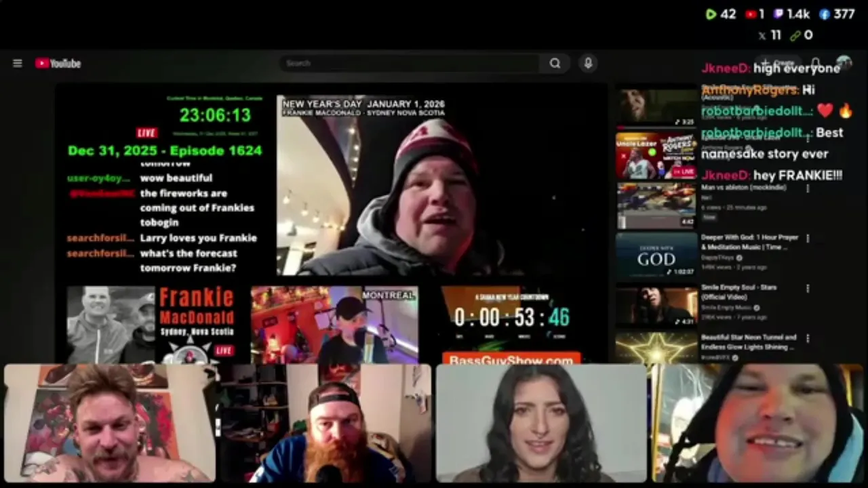Click title 'Smile Empty Soul - Stars'

[x=738, y=287]
